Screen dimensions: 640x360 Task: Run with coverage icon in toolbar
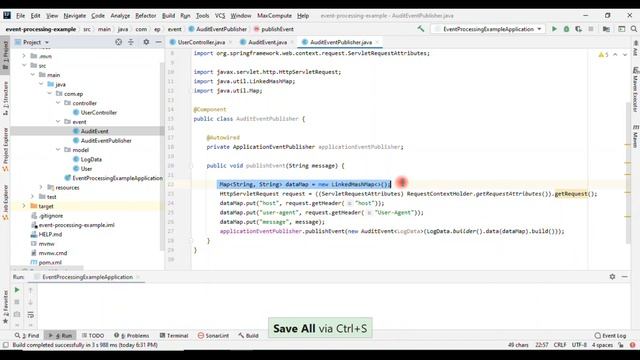click(578, 29)
